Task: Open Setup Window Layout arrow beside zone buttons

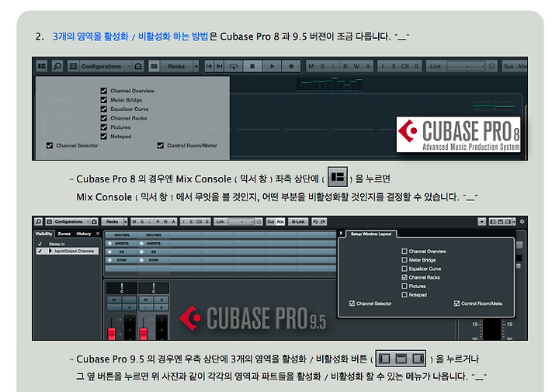Action: [x=514, y=222]
